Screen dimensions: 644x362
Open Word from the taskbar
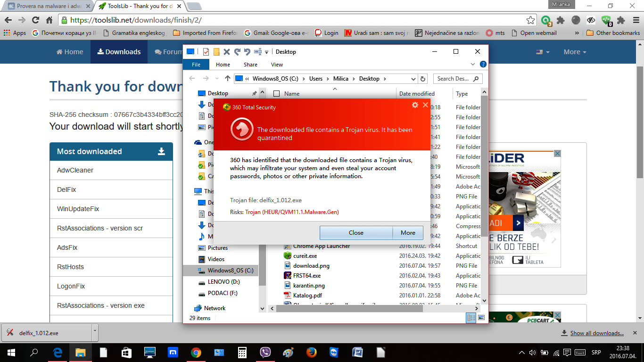point(357,353)
